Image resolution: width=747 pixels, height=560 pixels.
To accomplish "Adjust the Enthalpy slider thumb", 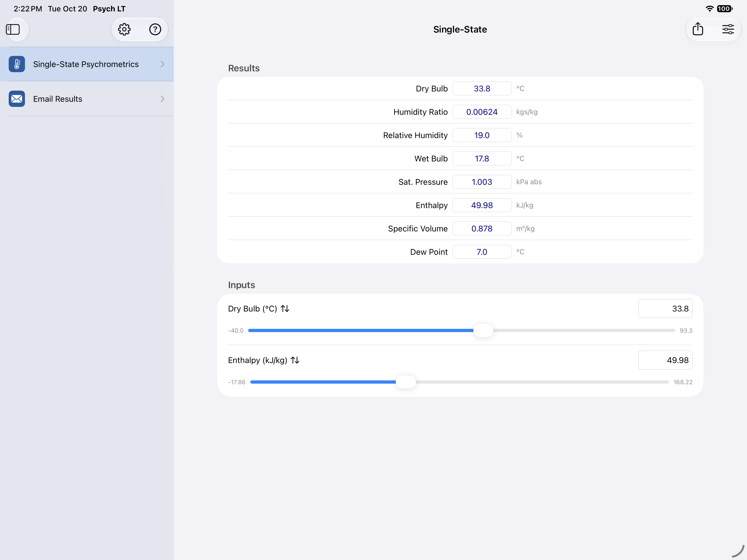I will 406,382.
